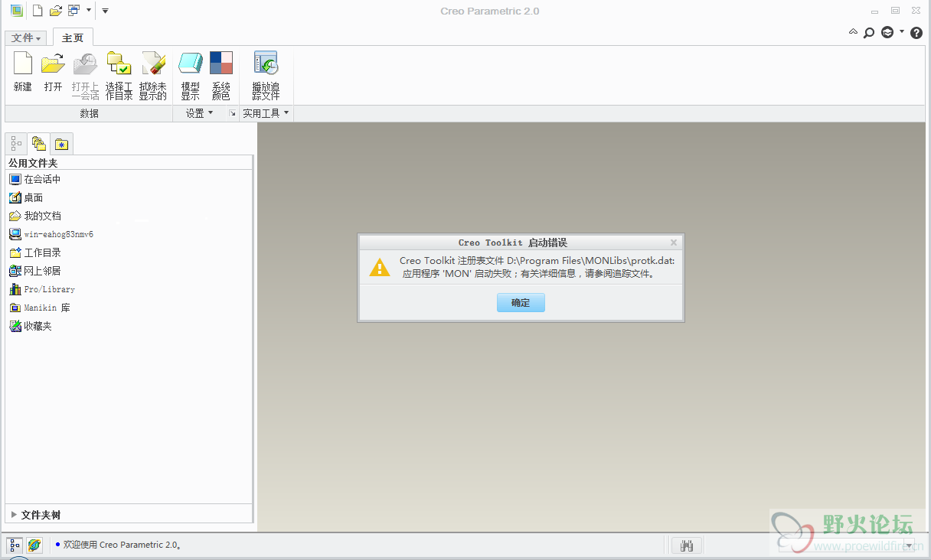Click the command search magnifier icon
This screenshot has height=560, width=931.
869,33
